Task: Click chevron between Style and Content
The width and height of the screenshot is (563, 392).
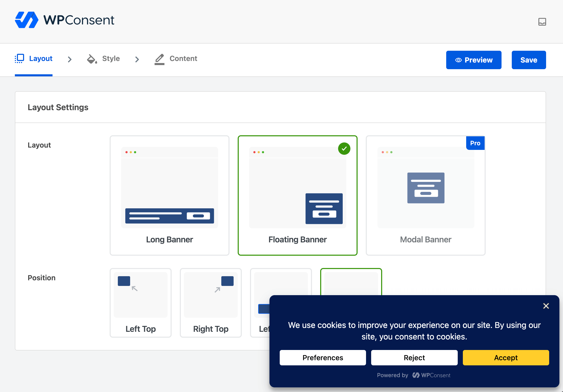Action: click(137, 59)
